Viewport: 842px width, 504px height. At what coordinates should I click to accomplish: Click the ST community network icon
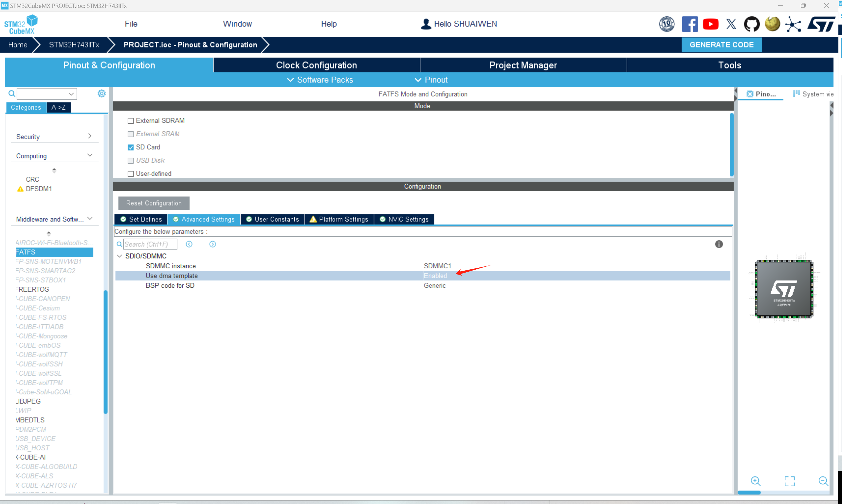click(x=793, y=25)
